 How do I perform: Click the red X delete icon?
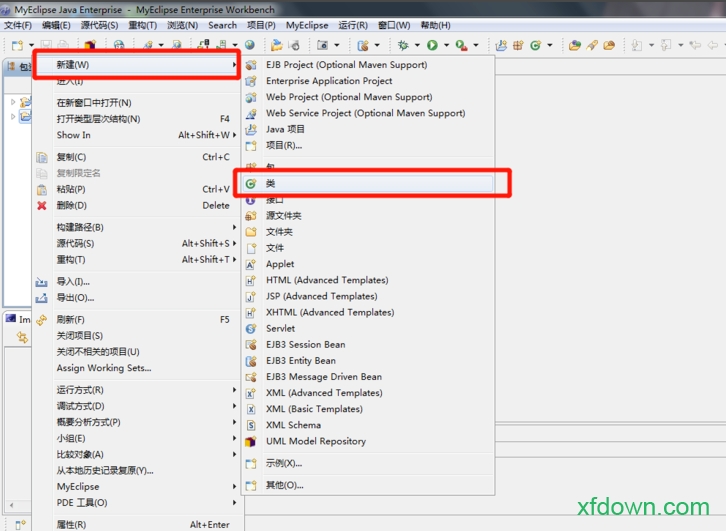click(x=42, y=206)
